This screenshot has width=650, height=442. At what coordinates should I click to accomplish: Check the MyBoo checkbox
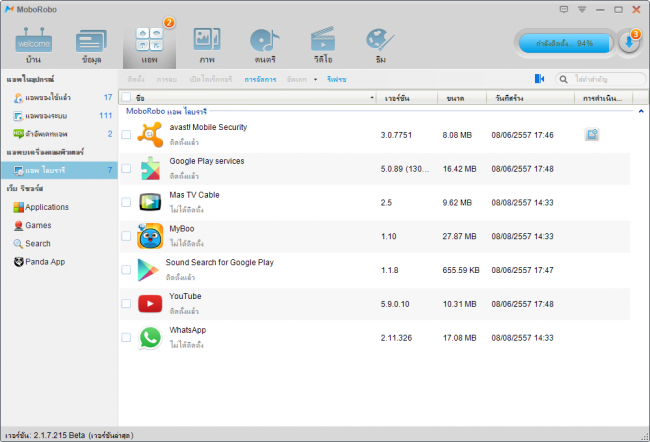(x=126, y=236)
